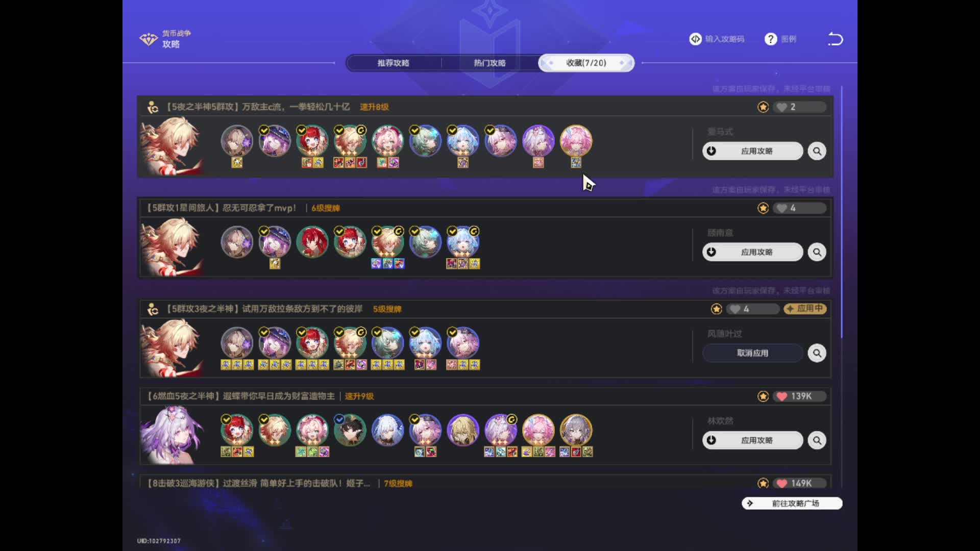
Task: Cancel the applied strategy with 取消应用
Action: coord(752,353)
